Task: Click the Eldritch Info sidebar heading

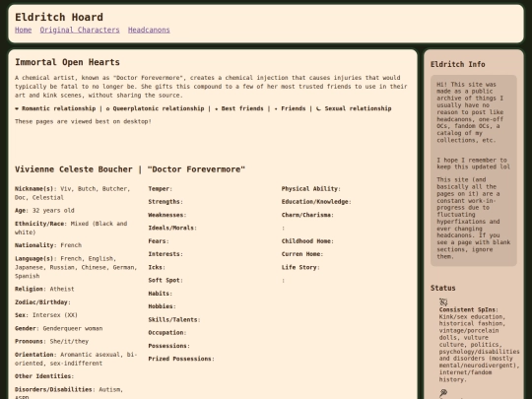Action: [x=458, y=64]
